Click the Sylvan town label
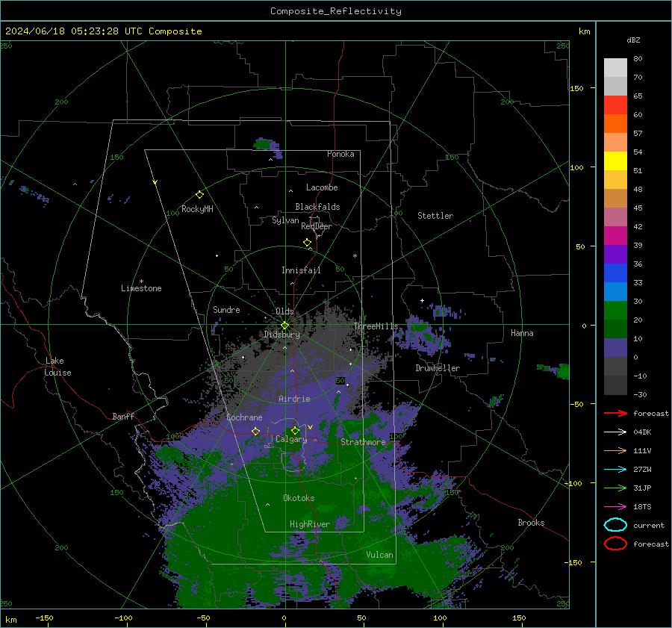This screenshot has width=672, height=628. (285, 220)
